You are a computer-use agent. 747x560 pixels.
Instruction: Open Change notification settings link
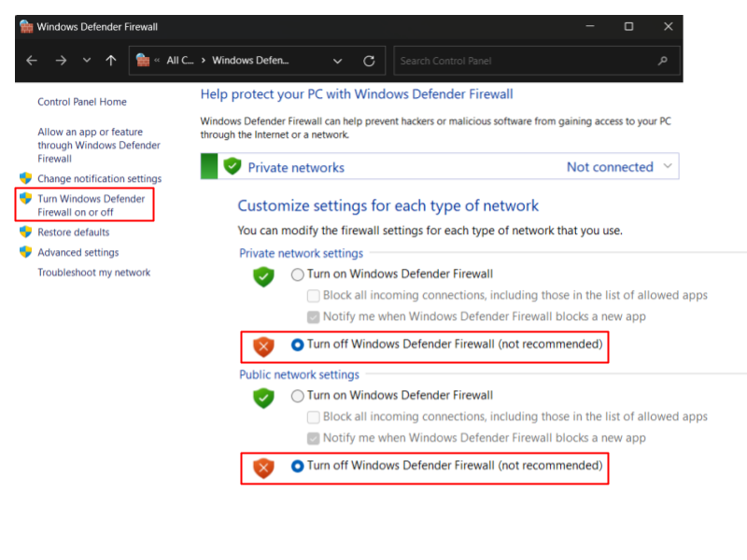[100, 178]
